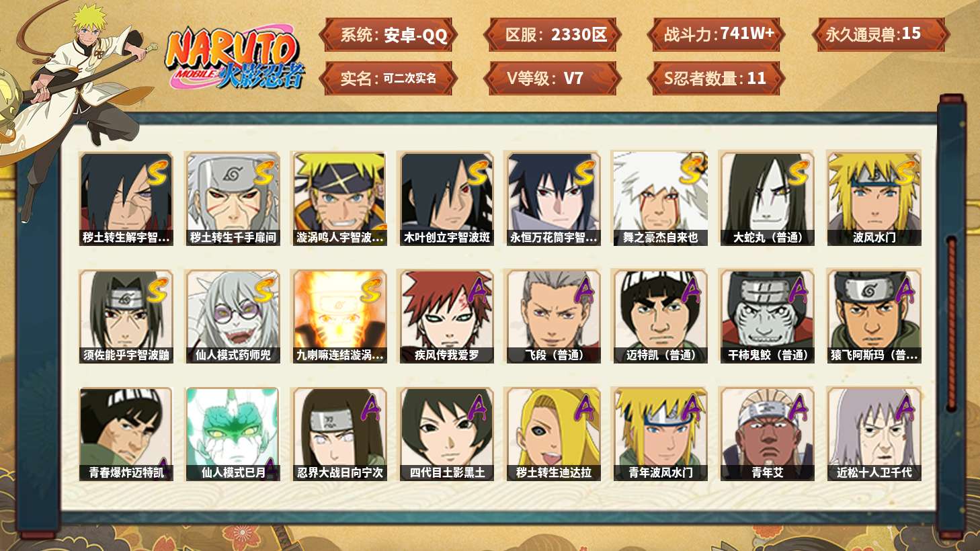Select the 青年艾 character portrait
Image resolution: width=980 pixels, height=551 pixels.
pyautogui.click(x=767, y=434)
